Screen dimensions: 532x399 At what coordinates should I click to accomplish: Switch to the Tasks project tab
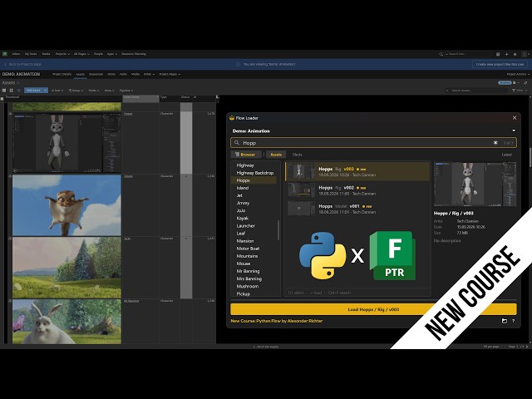pyautogui.click(x=123, y=74)
